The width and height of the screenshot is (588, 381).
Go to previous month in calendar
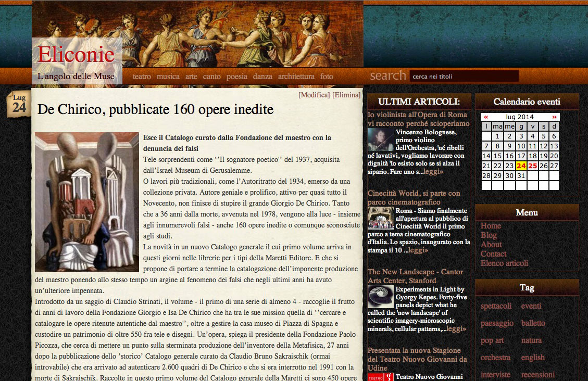coord(486,117)
